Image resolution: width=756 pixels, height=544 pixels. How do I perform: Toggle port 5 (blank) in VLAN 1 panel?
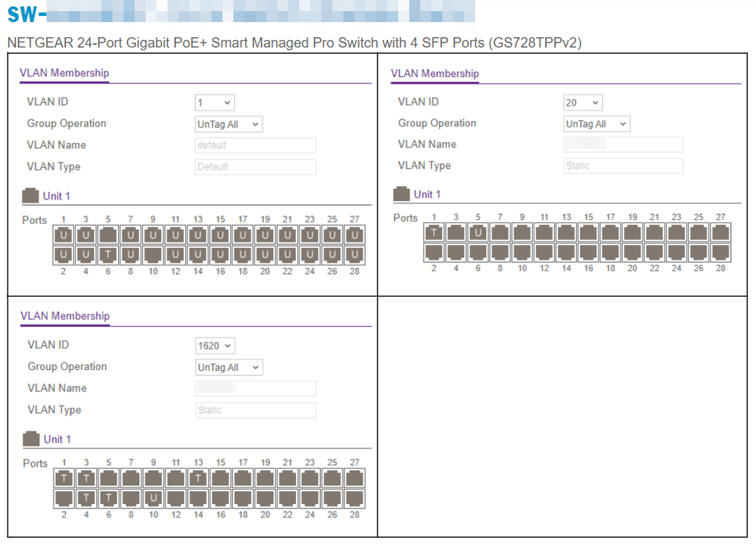click(x=108, y=235)
